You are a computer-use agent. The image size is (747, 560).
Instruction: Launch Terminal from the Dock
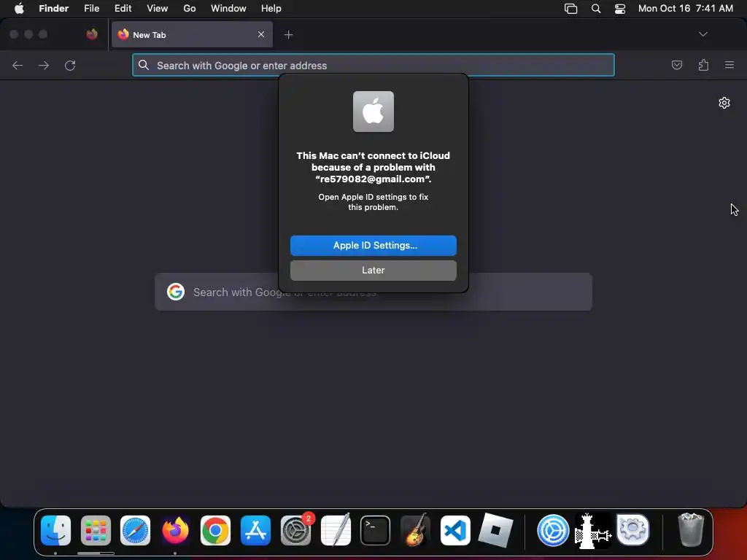[376, 530]
